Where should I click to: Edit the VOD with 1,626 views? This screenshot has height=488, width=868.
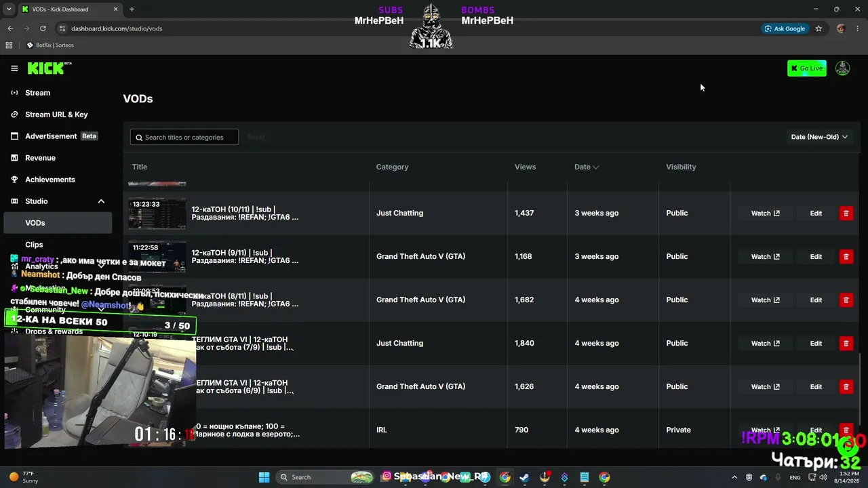tap(816, 387)
